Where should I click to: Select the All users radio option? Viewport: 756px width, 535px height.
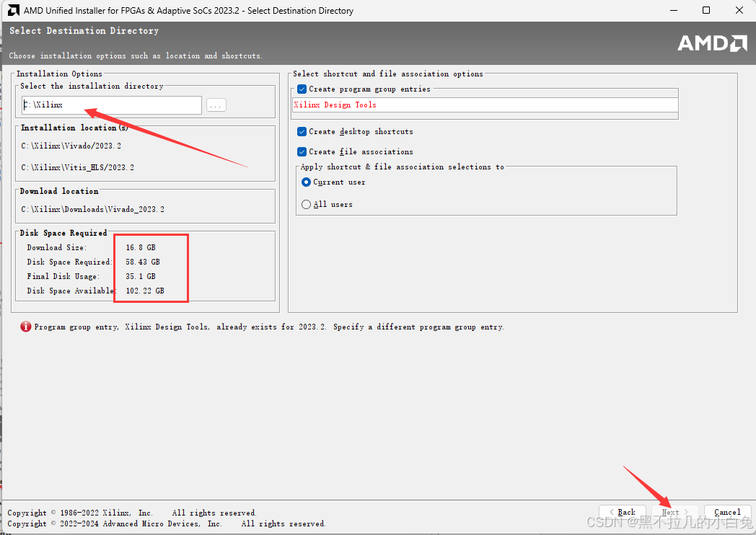click(306, 204)
